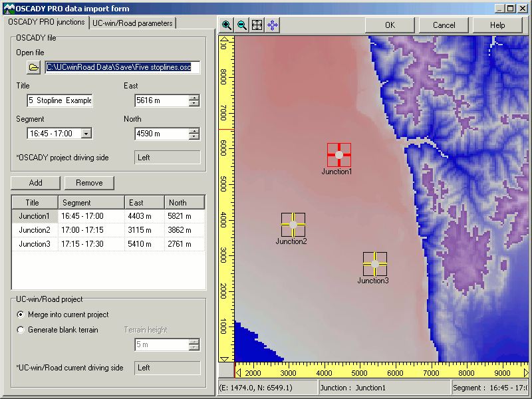Click the Title column header
Image resolution: width=532 pixels, height=399 pixels.
pyautogui.click(x=35, y=203)
